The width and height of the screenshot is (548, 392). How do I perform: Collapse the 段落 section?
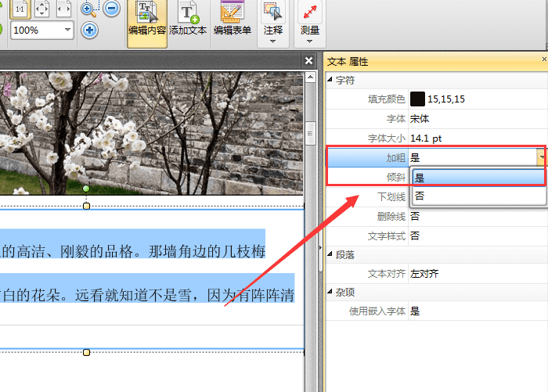pyautogui.click(x=330, y=254)
